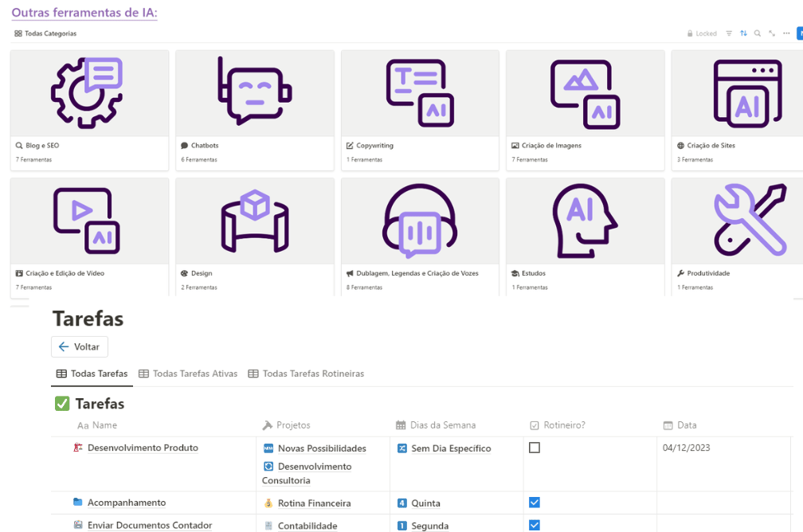Uncheck the Rotineiro box for Acompanhamento
This screenshot has width=803, height=532.
pyautogui.click(x=535, y=503)
